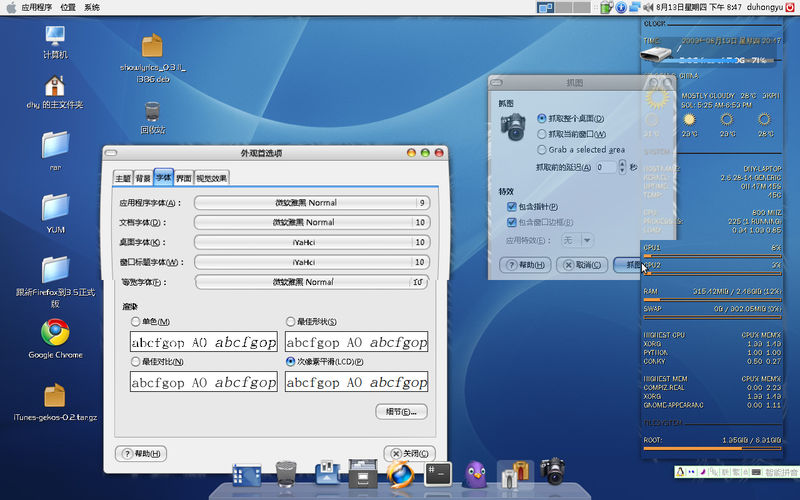The image size is (800, 500).
Task: Select 抓取当前窗口 radio option
Action: point(542,134)
